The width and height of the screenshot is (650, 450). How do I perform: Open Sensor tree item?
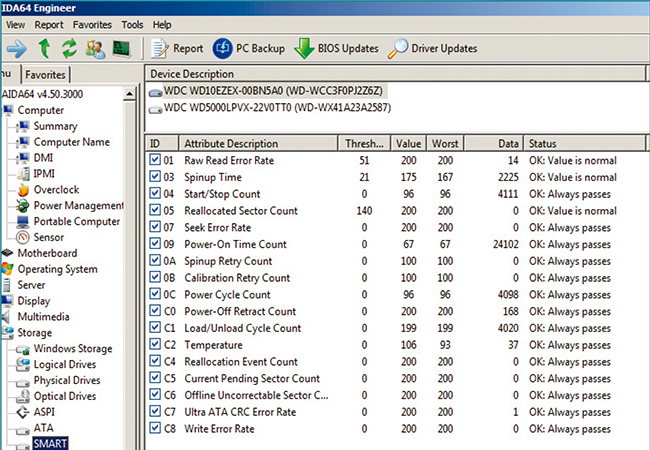click(x=49, y=237)
